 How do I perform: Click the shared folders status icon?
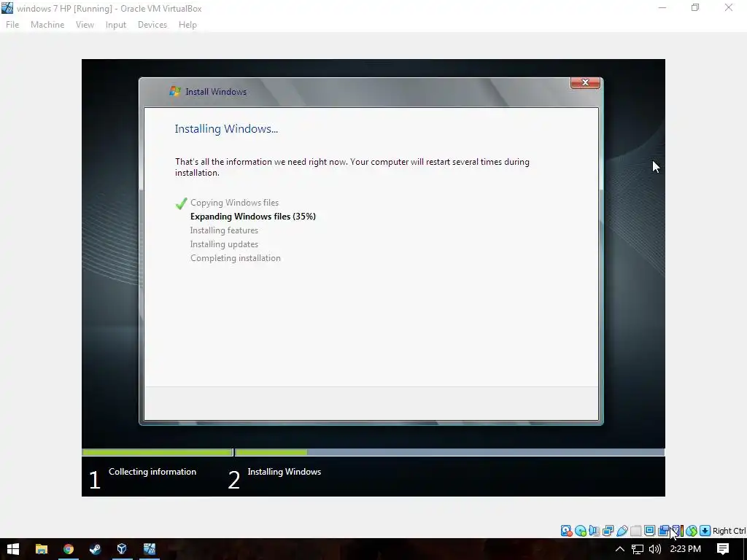coord(635,531)
